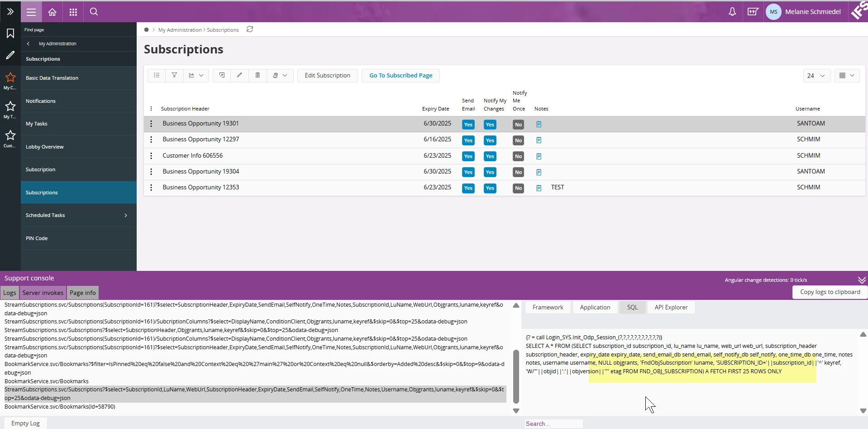Focus the Search... field in the console

[554, 424]
